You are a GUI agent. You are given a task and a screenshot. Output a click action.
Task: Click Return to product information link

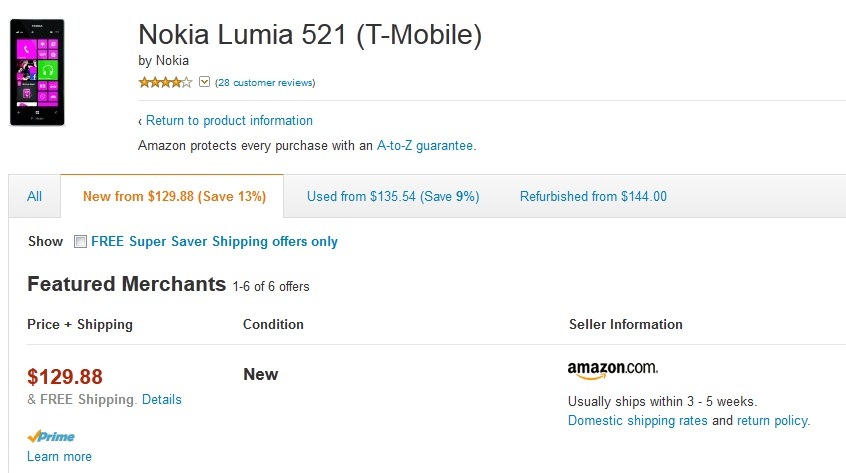coord(229,120)
